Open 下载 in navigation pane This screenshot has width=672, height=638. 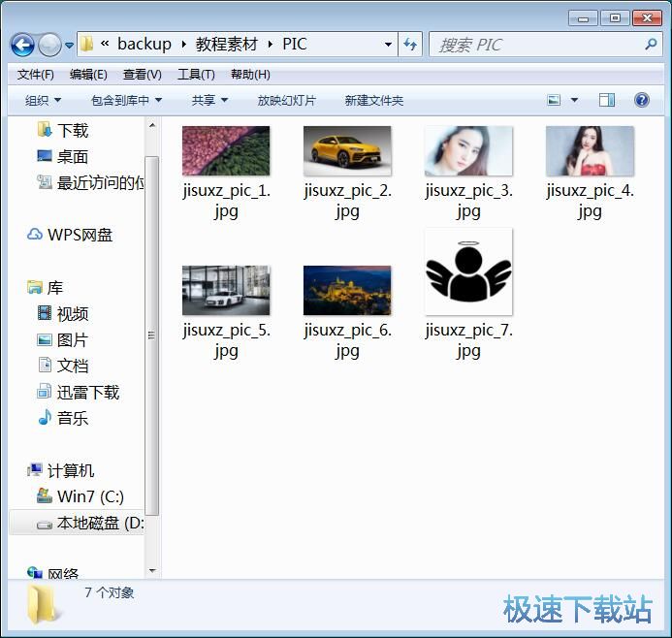click(x=62, y=130)
